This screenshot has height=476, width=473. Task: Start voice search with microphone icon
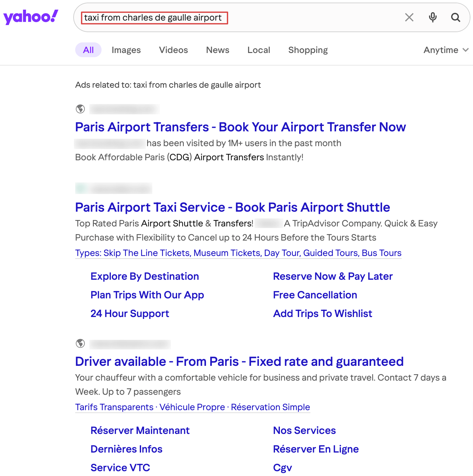click(x=433, y=17)
